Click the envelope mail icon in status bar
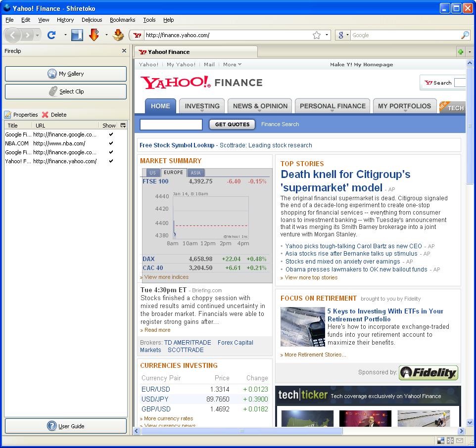 click(460, 441)
